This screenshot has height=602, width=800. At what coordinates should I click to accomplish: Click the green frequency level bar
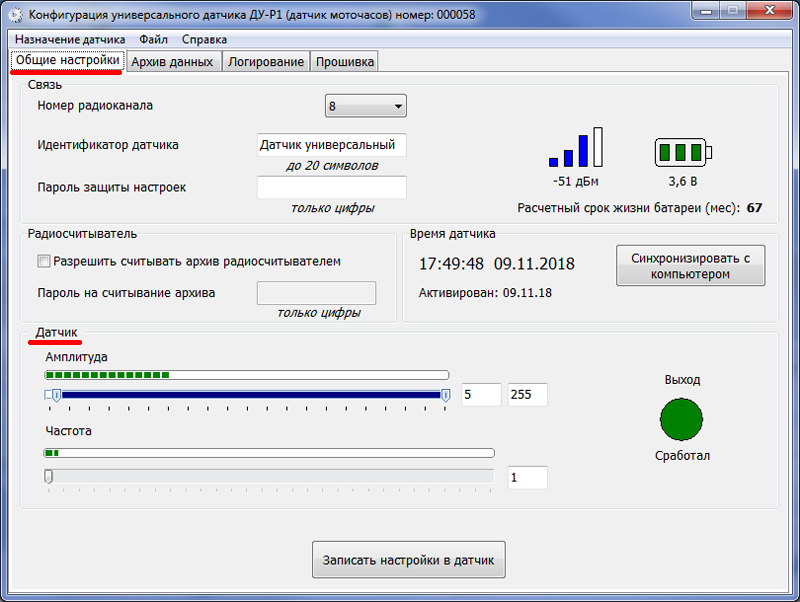(x=269, y=453)
